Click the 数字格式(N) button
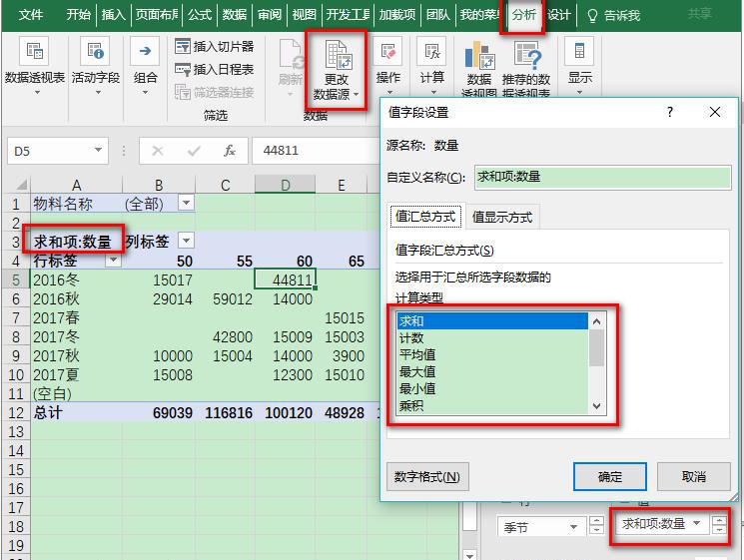Screen dimensions: 744x560 427,476
